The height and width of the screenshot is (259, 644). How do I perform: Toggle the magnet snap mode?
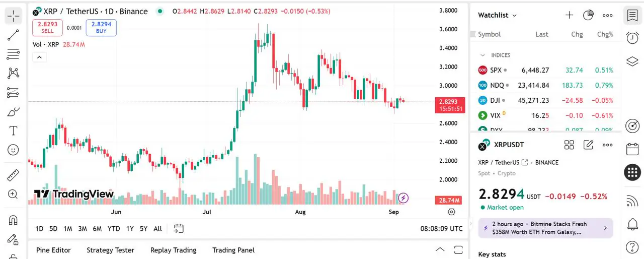click(x=13, y=220)
